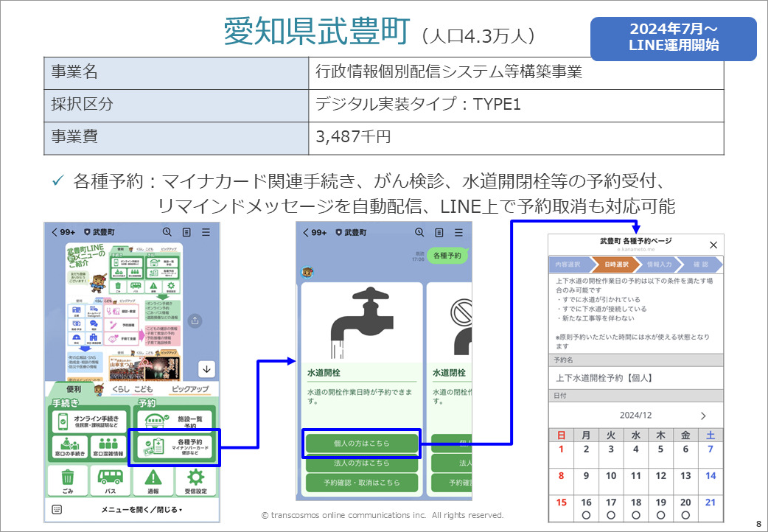
Task: Expand メニューを開く／閉じる at the bottom
Action: tap(141, 509)
